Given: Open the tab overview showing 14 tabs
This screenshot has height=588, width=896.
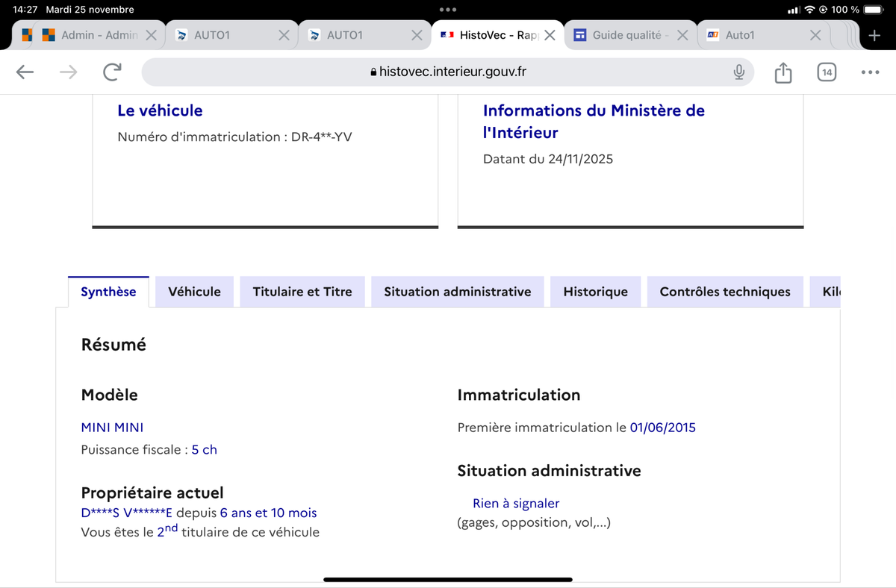Looking at the screenshot, I should click(826, 72).
